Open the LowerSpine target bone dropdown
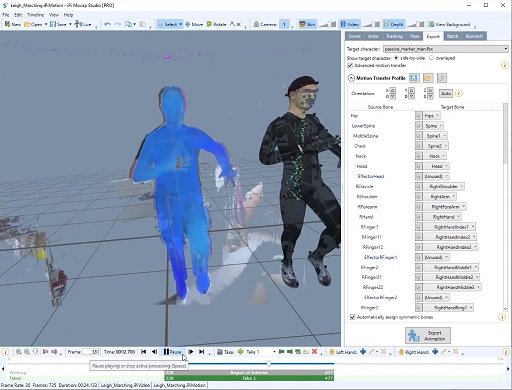 tap(433, 126)
